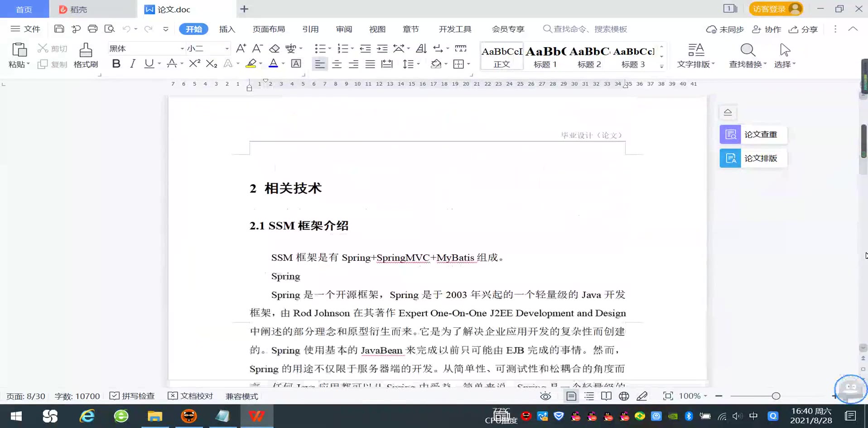Decrease paragraph indent
This screenshot has width=868, height=428.
[x=365, y=49]
